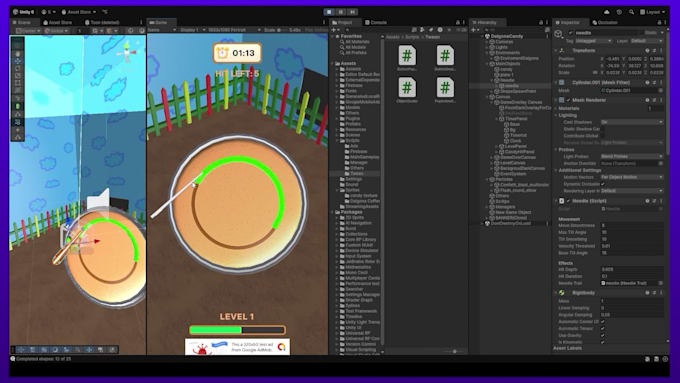680x383 pixels.
Task: Click the Play button
Action: click(329, 12)
